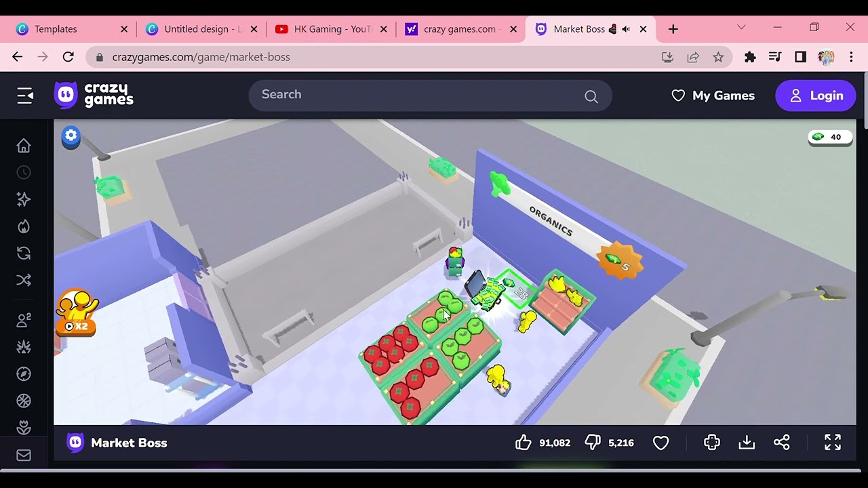Viewport: 868px width, 488px height.
Task: Click the orange 5 cash upgrade badge
Action: tap(619, 261)
